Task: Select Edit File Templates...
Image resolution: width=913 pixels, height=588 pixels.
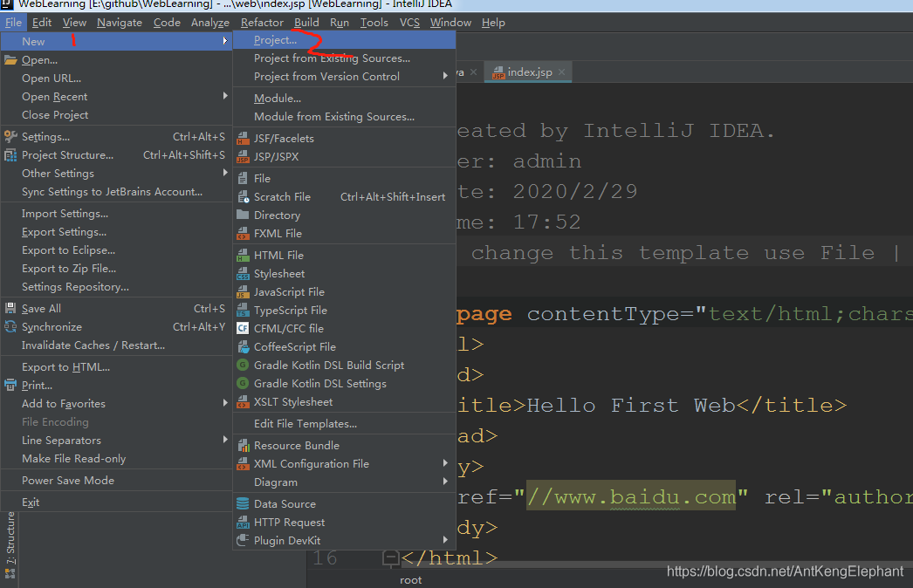Action: [x=344, y=424]
